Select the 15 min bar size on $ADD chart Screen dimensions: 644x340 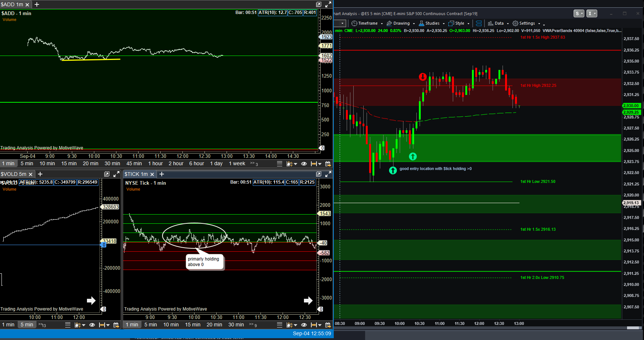pos(69,164)
